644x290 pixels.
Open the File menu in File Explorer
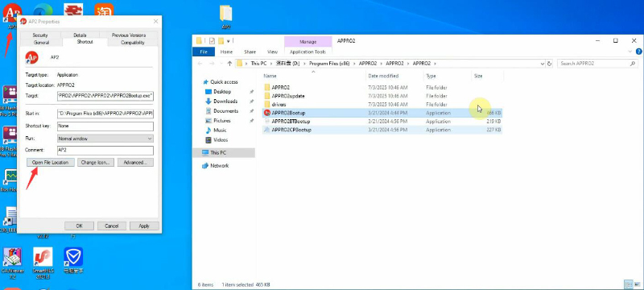click(x=204, y=52)
